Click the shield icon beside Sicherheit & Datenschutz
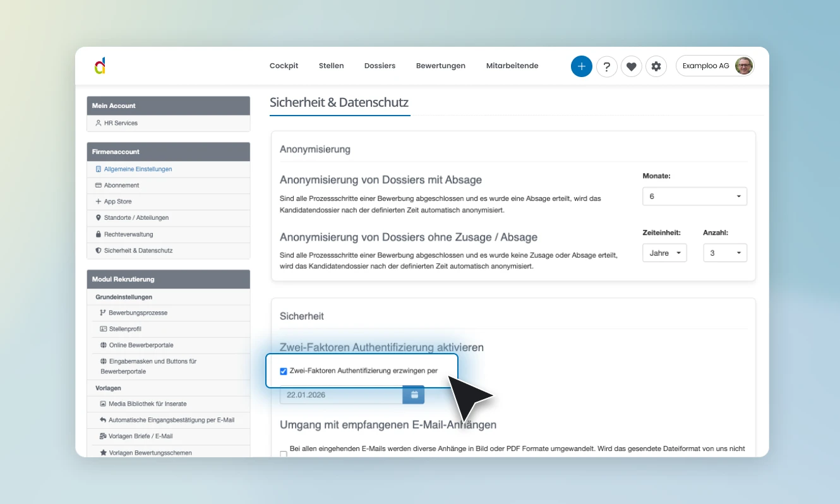Viewport: 840px width, 504px height. [99, 251]
